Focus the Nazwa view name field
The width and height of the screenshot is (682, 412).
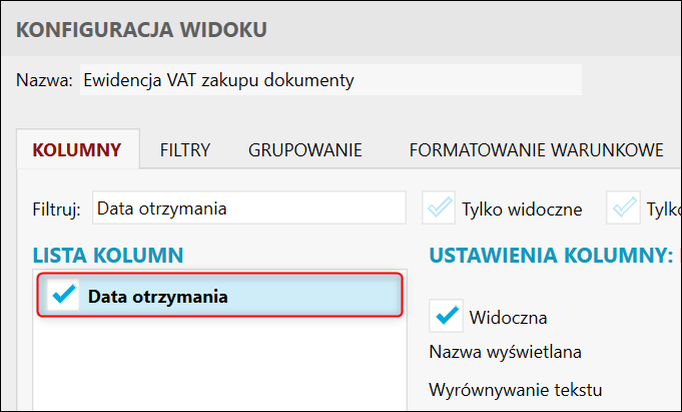click(330, 80)
